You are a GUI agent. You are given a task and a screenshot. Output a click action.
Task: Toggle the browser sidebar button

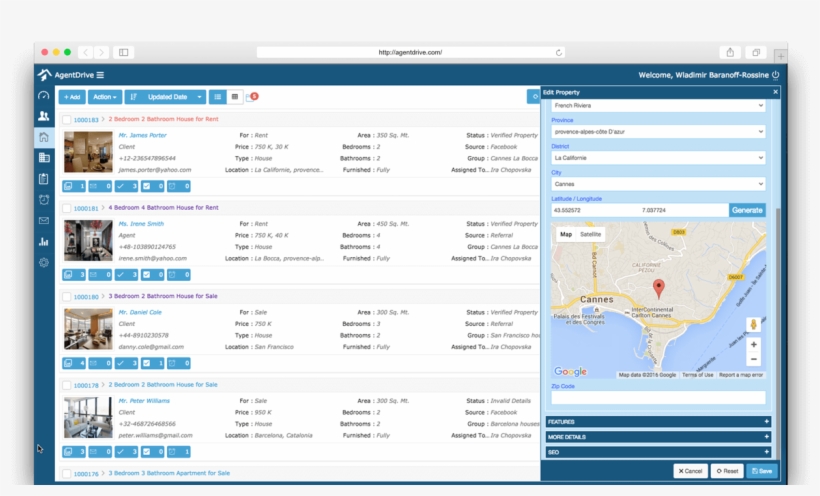(x=123, y=52)
